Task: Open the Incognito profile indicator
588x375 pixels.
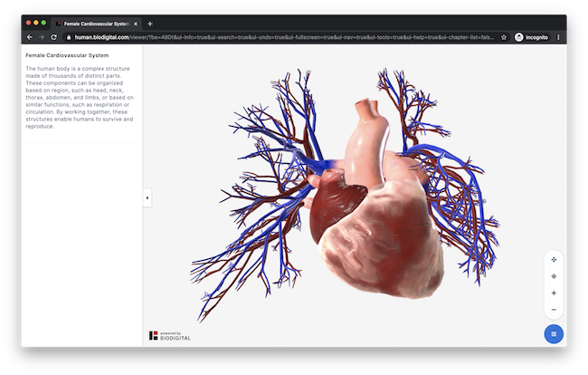Action: click(x=531, y=37)
